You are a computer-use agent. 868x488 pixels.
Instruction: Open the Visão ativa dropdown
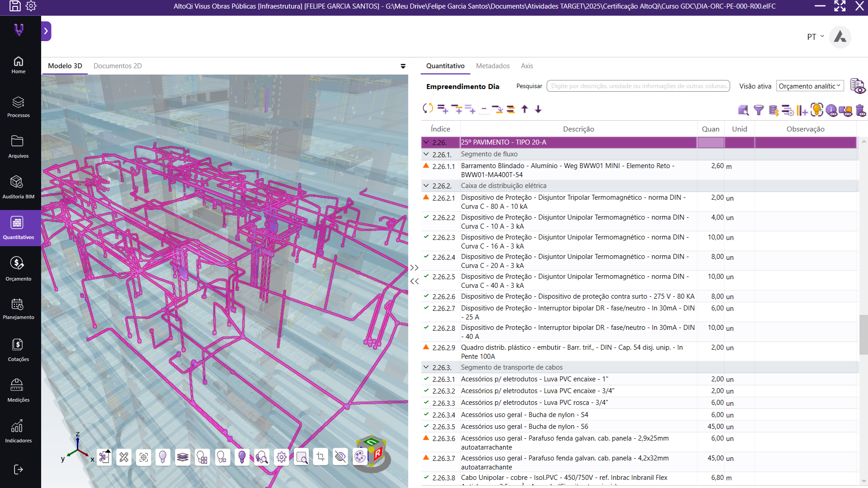(x=810, y=86)
